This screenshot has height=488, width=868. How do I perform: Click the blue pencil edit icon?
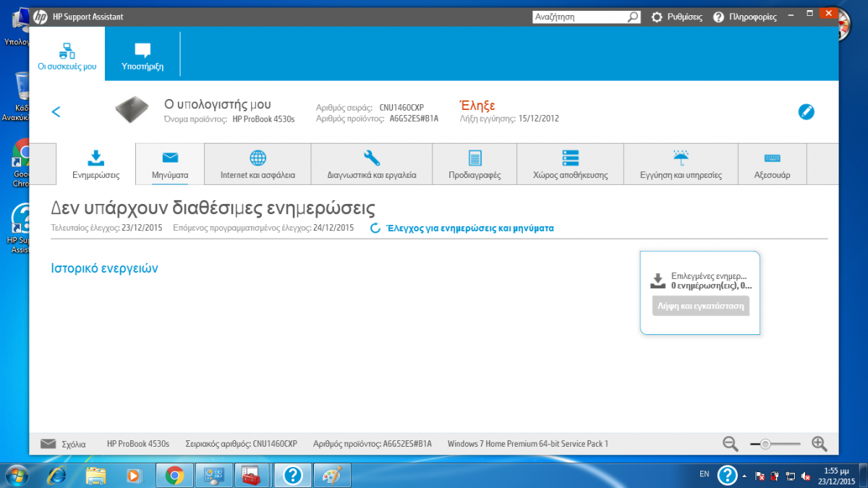click(806, 111)
